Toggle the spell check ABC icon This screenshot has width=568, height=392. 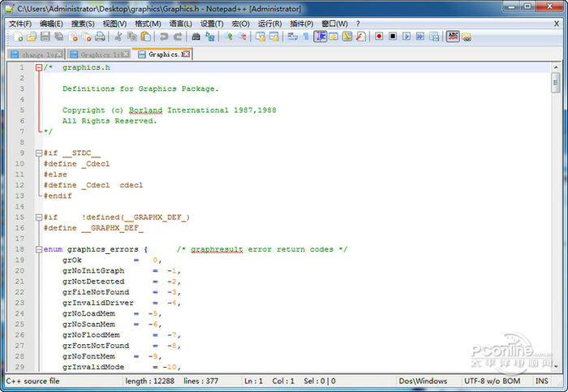(x=453, y=37)
